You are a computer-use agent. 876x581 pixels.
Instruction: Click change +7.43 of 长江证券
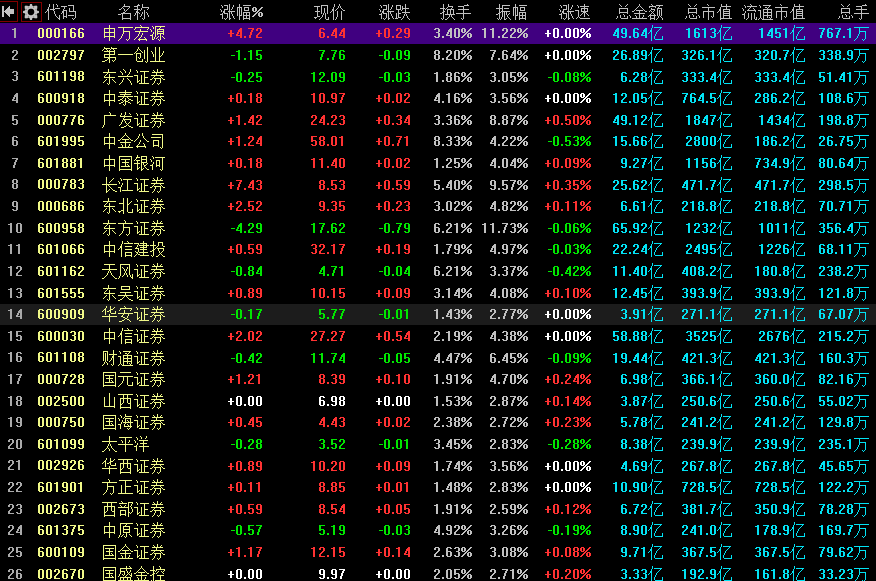[x=245, y=185]
